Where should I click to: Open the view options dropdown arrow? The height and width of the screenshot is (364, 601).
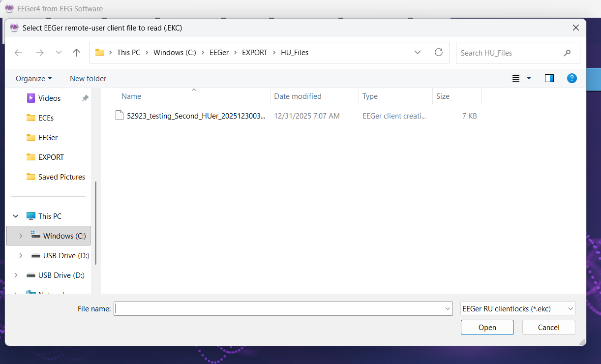point(529,78)
